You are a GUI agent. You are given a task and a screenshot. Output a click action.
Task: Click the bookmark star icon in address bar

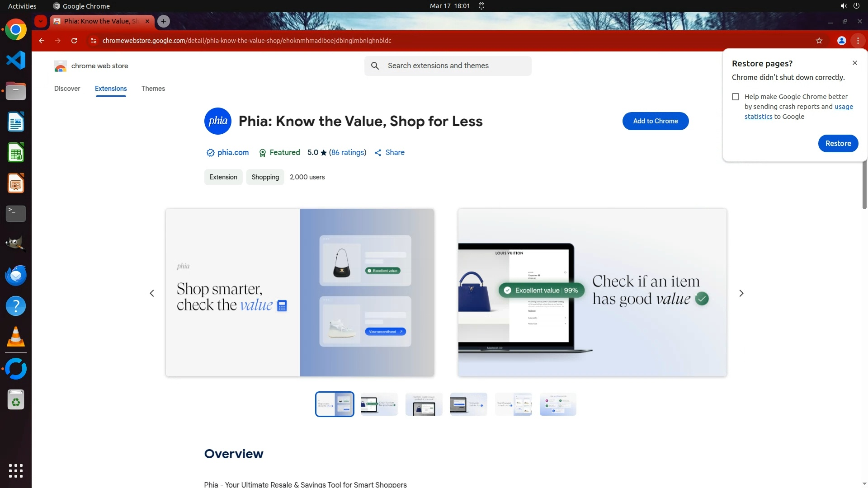(819, 41)
